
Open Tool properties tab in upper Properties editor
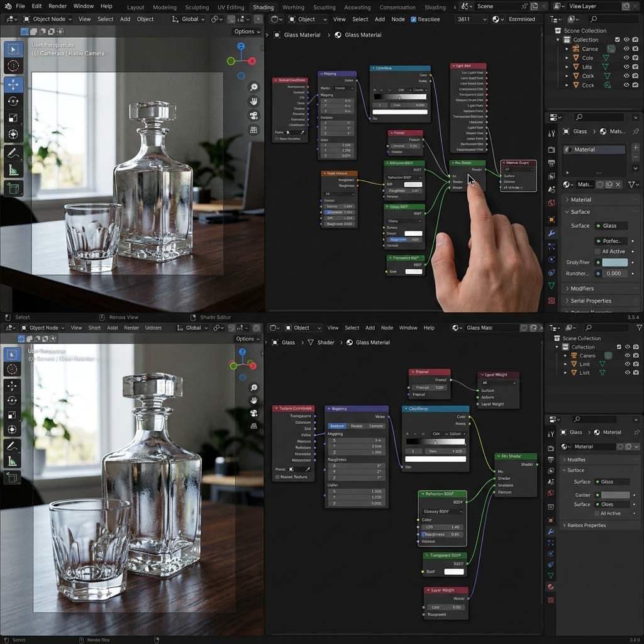[552, 133]
